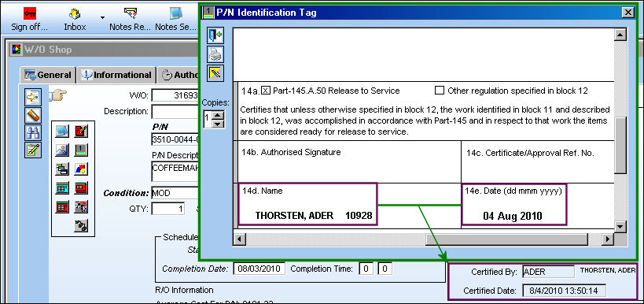The image size is (644, 304).
Task: Click the Sign off key icon
Action: (30, 13)
